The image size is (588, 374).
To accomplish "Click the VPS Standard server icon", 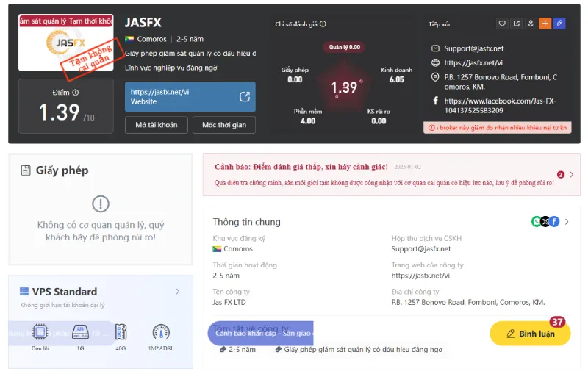I will (24, 291).
